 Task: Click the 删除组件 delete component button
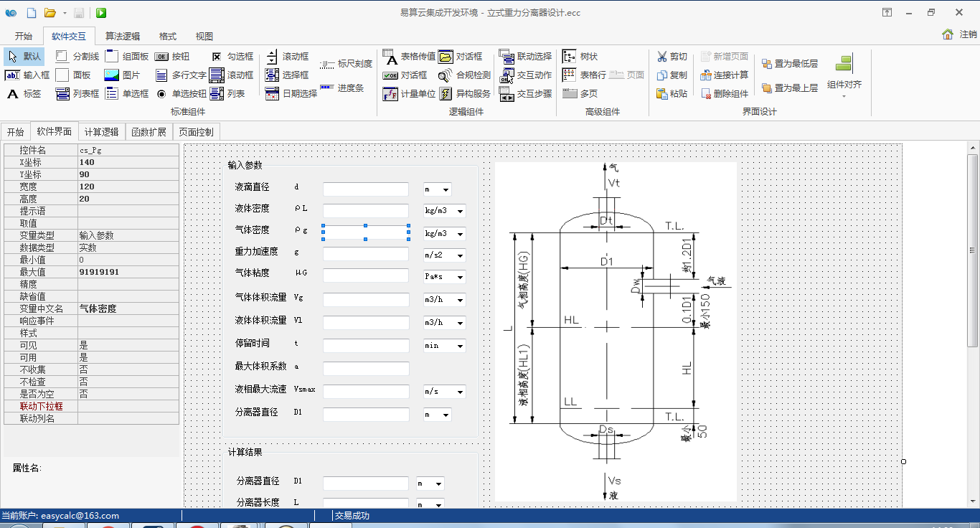click(x=725, y=93)
